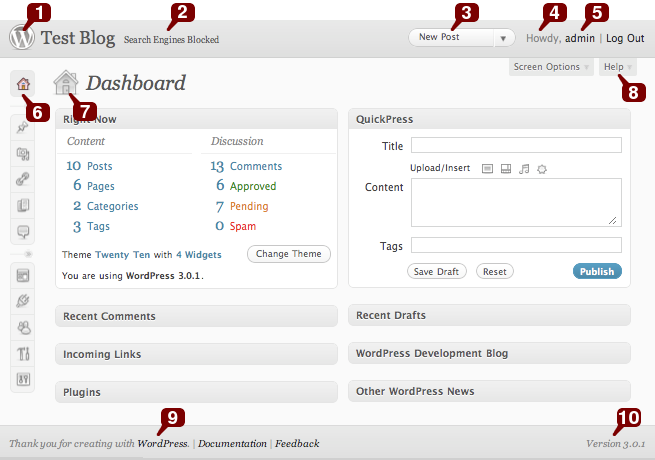Log Out of WordPress
Screen dimensions: 655x460
(x=625, y=38)
